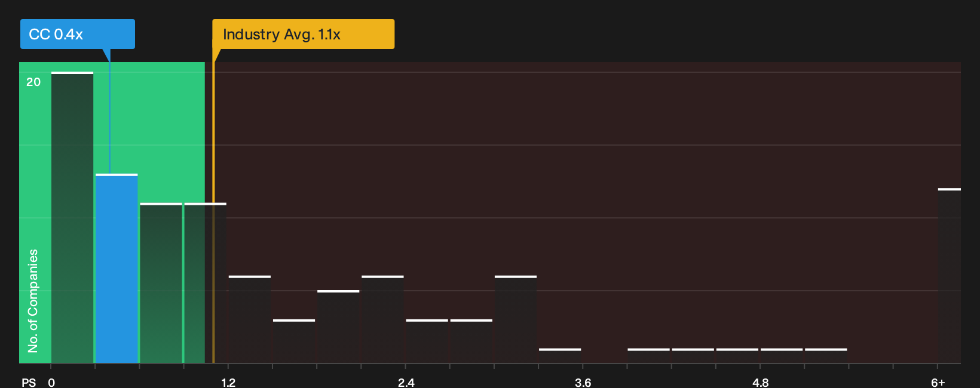Click the Industry Avg. 1.1x label
The width and height of the screenshot is (980, 388).
point(304,34)
